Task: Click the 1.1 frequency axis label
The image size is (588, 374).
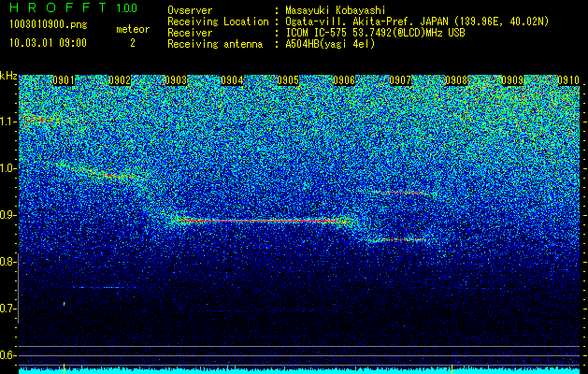Action: [x=8, y=122]
